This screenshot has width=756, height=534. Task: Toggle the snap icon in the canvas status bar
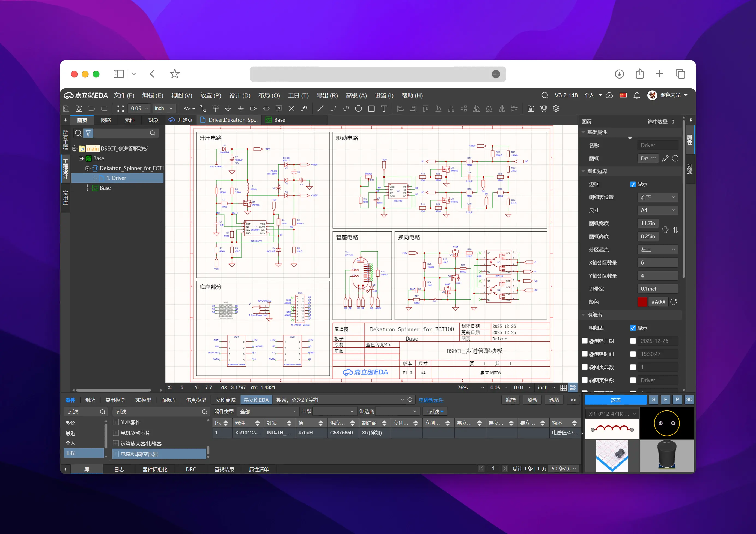(573, 388)
